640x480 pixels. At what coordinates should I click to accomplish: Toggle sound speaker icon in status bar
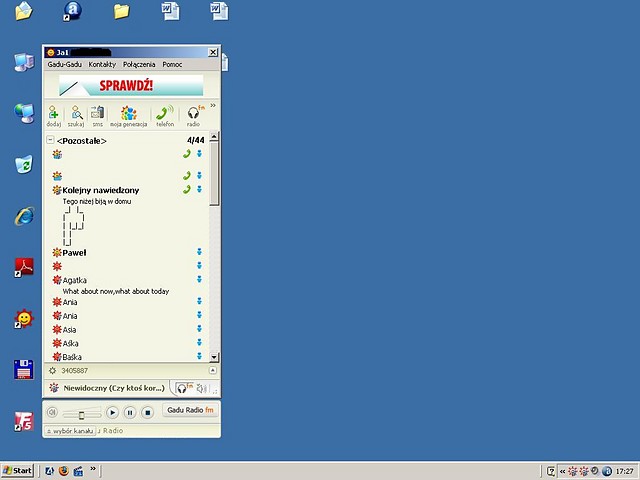pyautogui.click(x=202, y=388)
